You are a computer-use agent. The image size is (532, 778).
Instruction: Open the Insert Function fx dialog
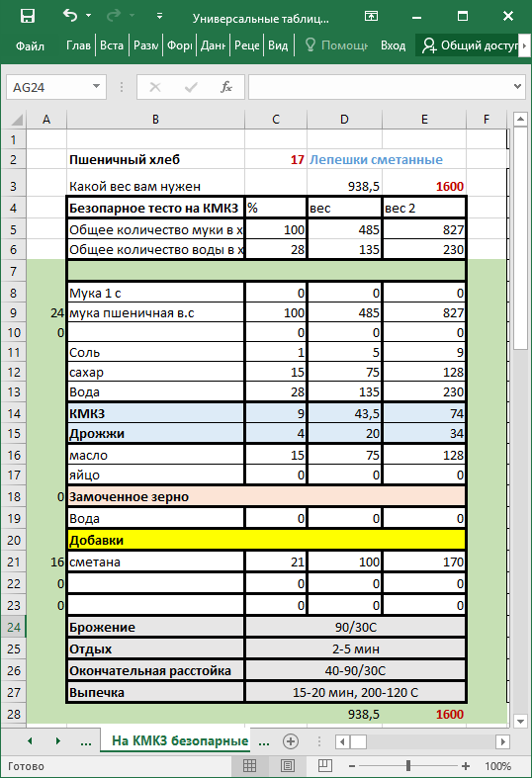226,87
